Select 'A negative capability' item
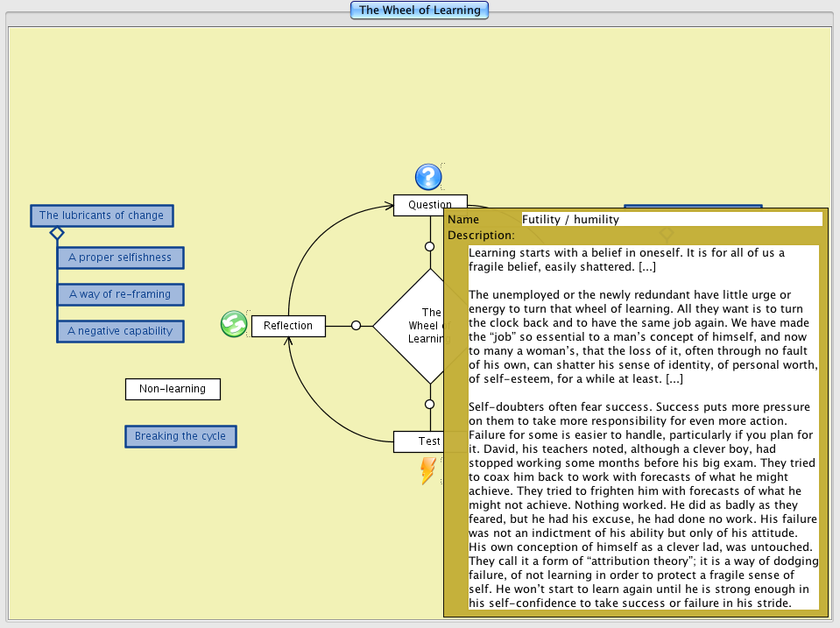Viewport: 840px width, 628px height. coord(120,331)
